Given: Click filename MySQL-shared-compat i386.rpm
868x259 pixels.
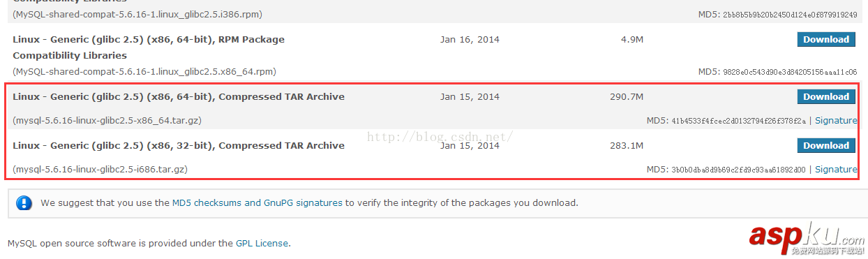Looking at the screenshot, I should 137,15.
